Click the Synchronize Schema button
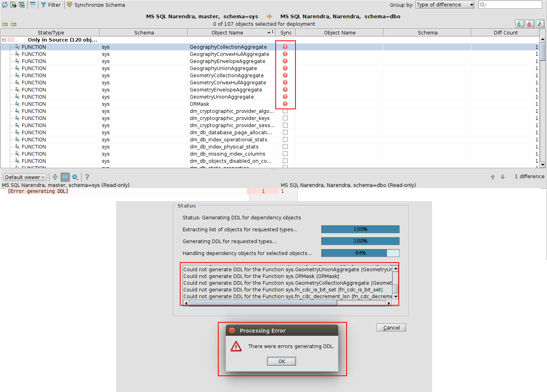 point(95,5)
